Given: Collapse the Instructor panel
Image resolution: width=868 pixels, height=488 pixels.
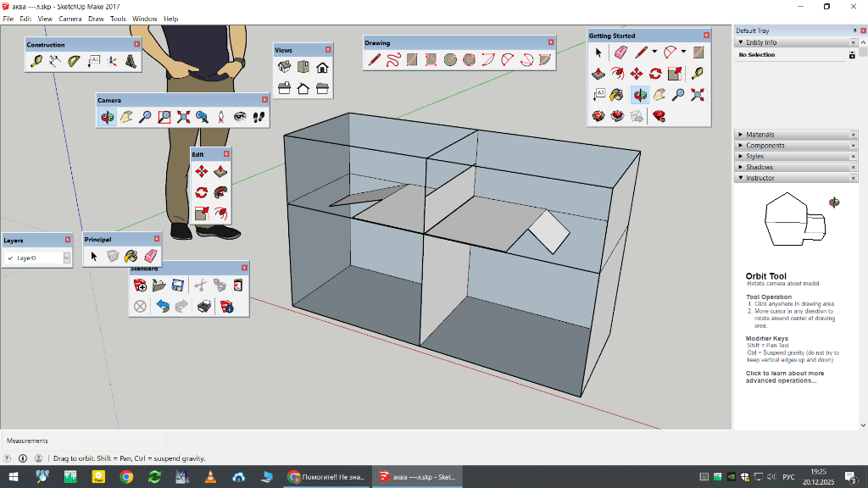Looking at the screenshot, I should (x=759, y=179).
